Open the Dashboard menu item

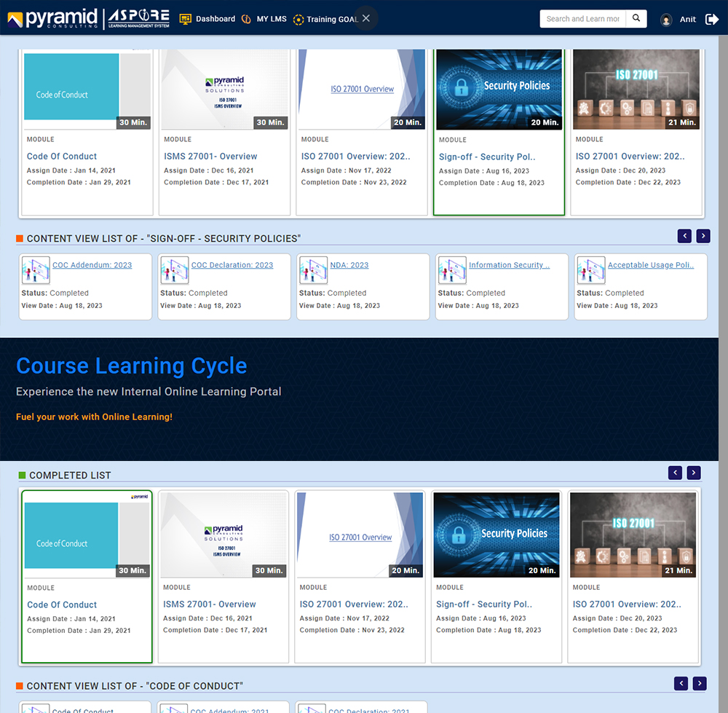tap(215, 19)
